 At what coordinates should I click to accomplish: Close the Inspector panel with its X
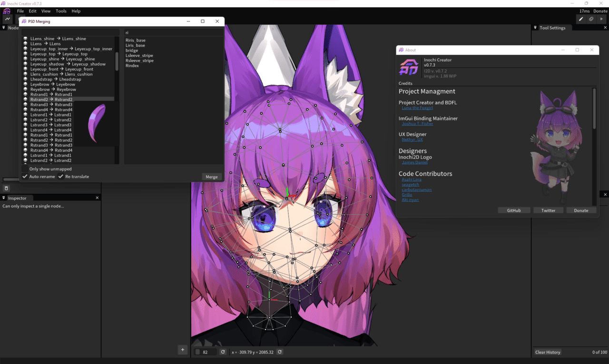click(x=97, y=198)
